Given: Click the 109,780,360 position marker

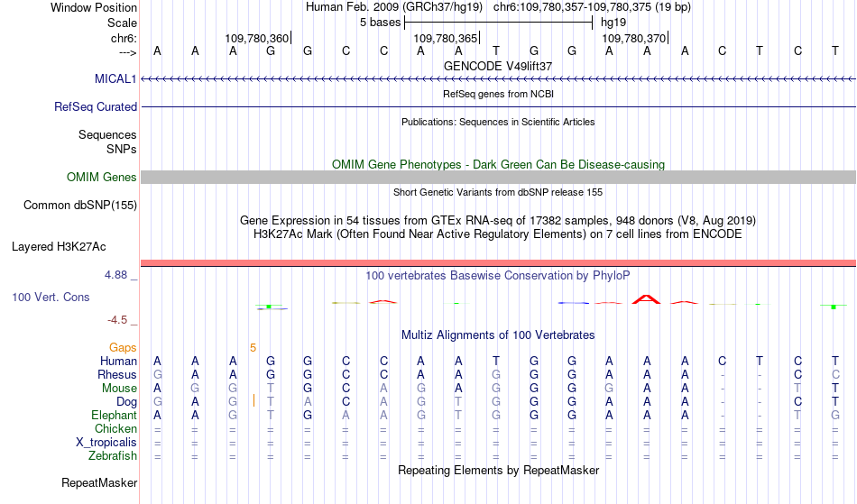Looking at the screenshot, I should point(257,38).
